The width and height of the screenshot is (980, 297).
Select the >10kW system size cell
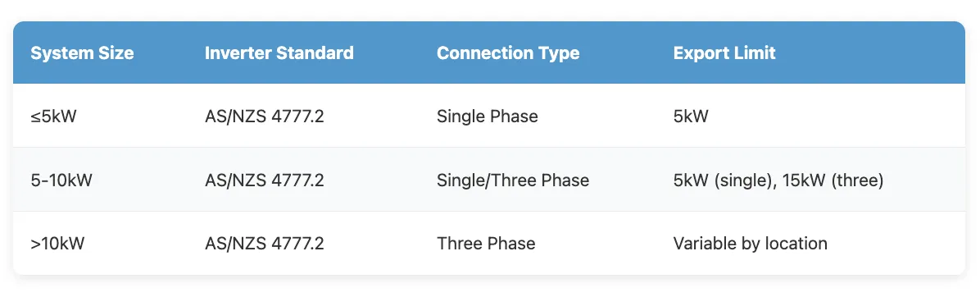click(x=57, y=243)
